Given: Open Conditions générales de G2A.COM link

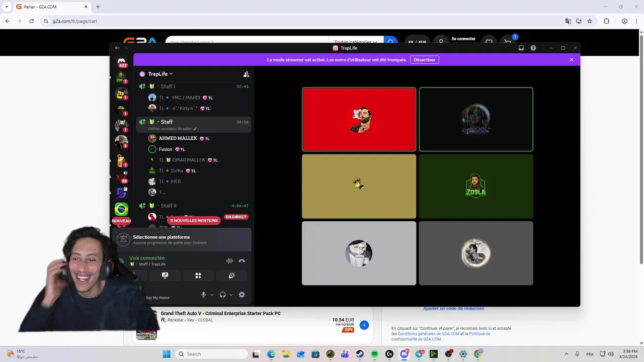Looking at the screenshot, I should click(429, 334).
